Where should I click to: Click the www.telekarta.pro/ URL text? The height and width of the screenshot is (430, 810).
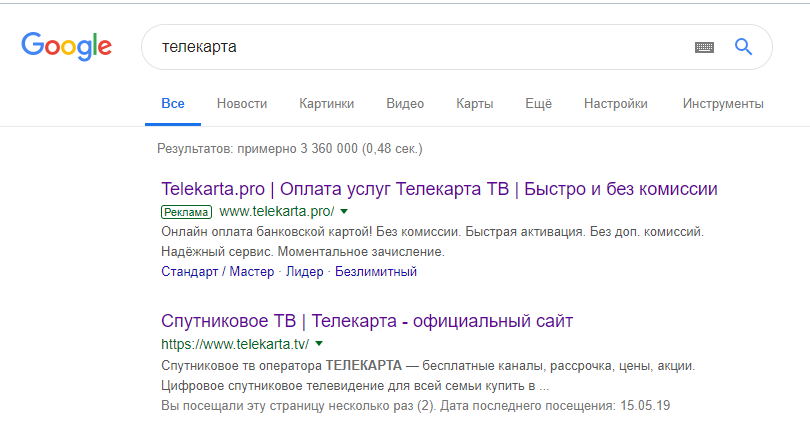(276, 211)
